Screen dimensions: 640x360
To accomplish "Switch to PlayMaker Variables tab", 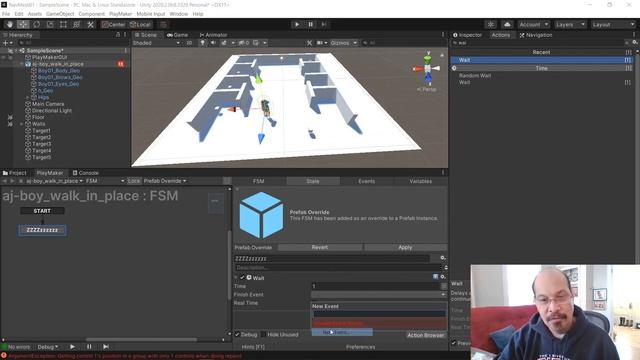I will coord(420,181).
